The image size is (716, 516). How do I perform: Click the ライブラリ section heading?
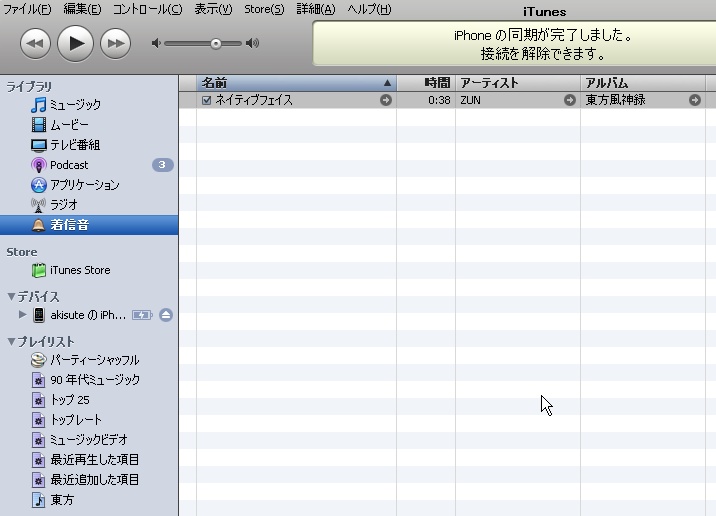click(x=29, y=86)
